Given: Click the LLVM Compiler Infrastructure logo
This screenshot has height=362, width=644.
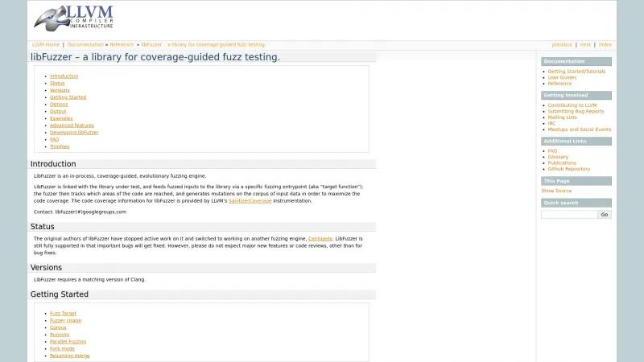Looking at the screenshot, I should [73, 18].
